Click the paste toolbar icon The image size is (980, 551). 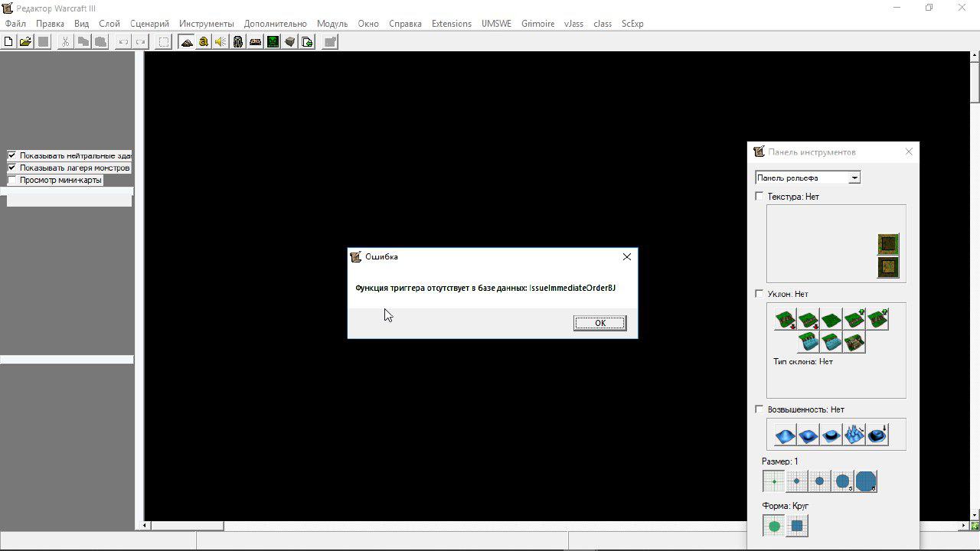point(100,42)
